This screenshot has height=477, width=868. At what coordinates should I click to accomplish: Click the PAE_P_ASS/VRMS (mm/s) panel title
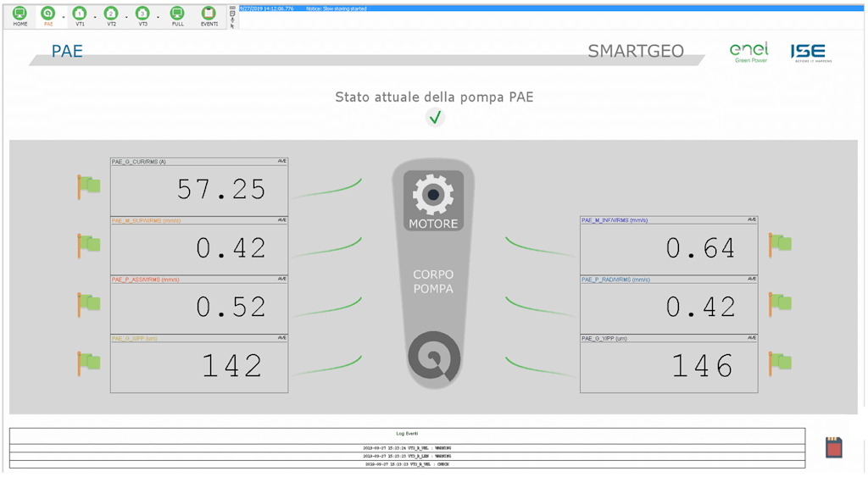coord(146,280)
